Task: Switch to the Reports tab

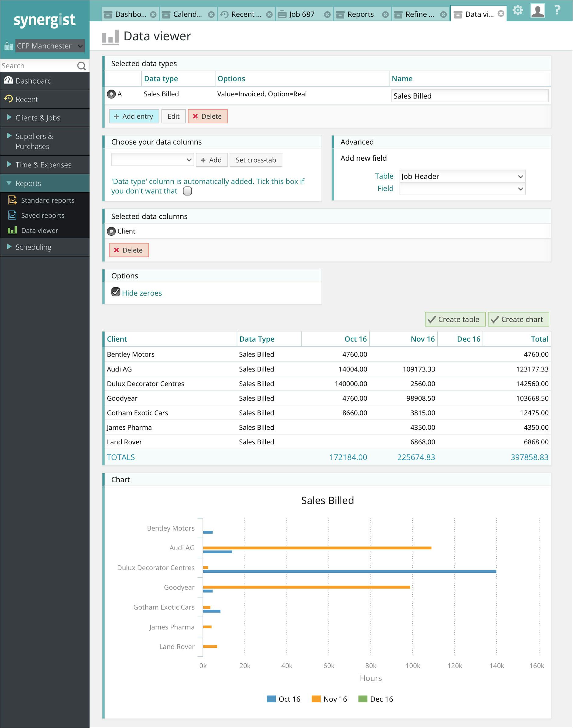Action: (x=360, y=14)
